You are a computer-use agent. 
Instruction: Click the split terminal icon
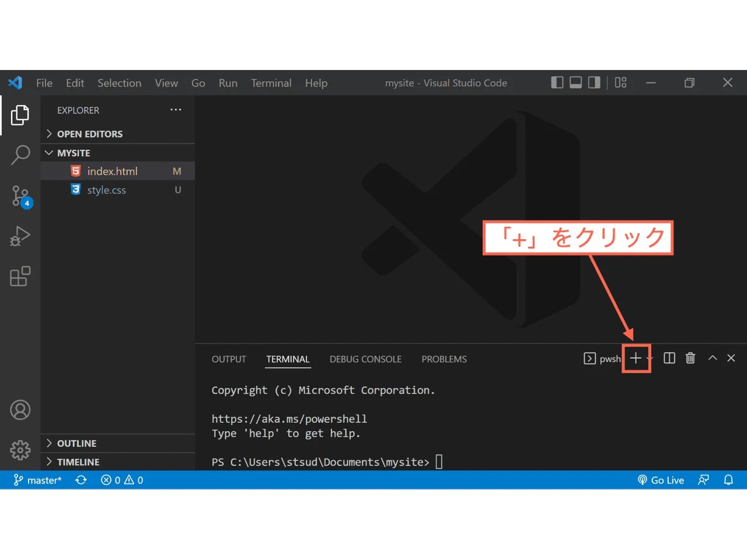coord(669,358)
